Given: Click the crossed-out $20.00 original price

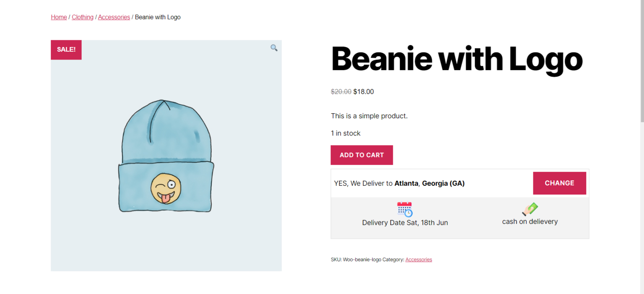Looking at the screenshot, I should [341, 91].
